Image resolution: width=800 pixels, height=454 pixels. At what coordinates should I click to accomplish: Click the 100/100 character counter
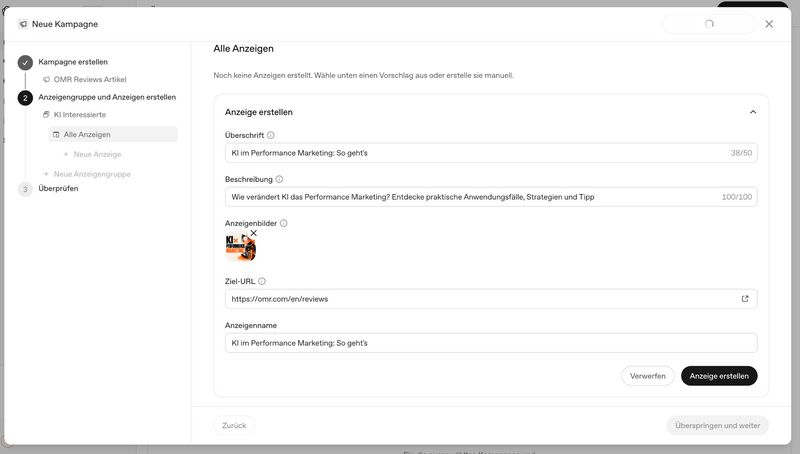[x=736, y=197]
